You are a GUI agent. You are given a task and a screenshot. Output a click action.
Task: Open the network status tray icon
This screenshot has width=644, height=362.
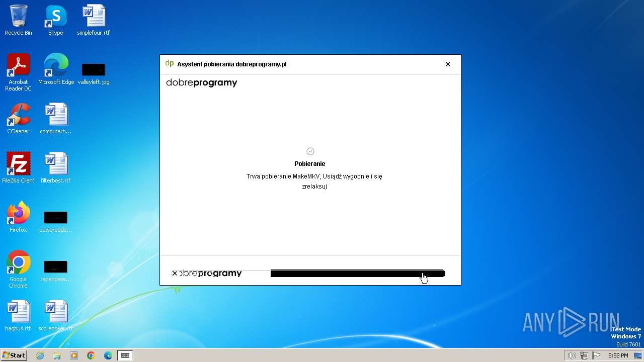pyautogui.click(x=584, y=355)
